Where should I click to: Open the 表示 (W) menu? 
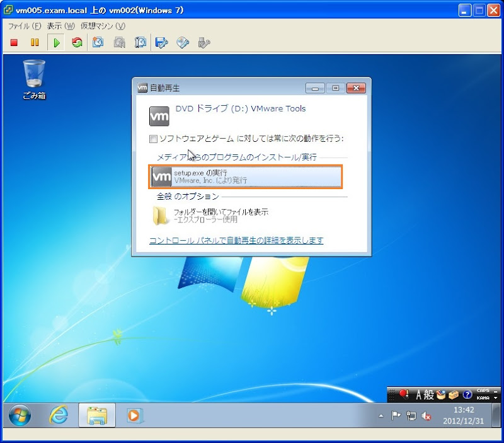coord(60,26)
